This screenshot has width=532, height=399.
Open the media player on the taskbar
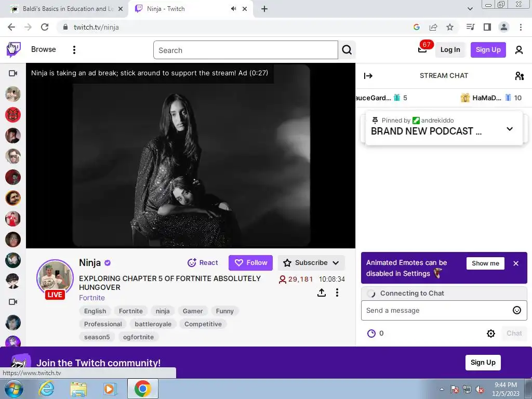(110, 389)
